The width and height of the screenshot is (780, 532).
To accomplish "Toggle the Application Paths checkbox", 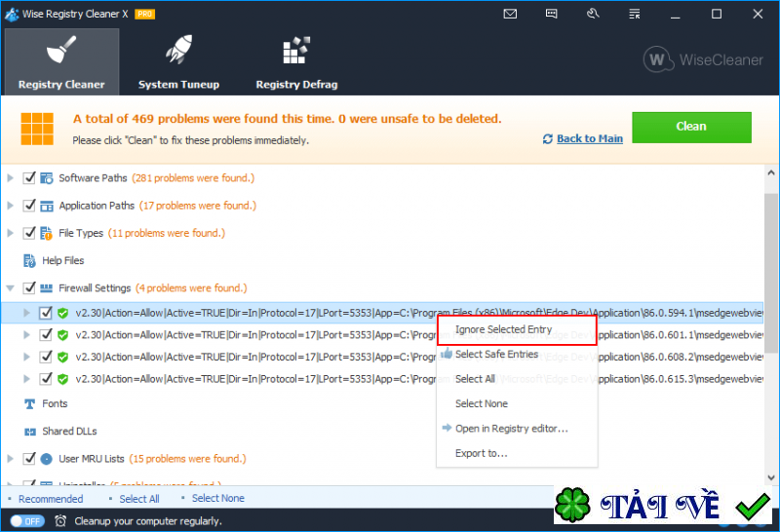I will (x=29, y=206).
